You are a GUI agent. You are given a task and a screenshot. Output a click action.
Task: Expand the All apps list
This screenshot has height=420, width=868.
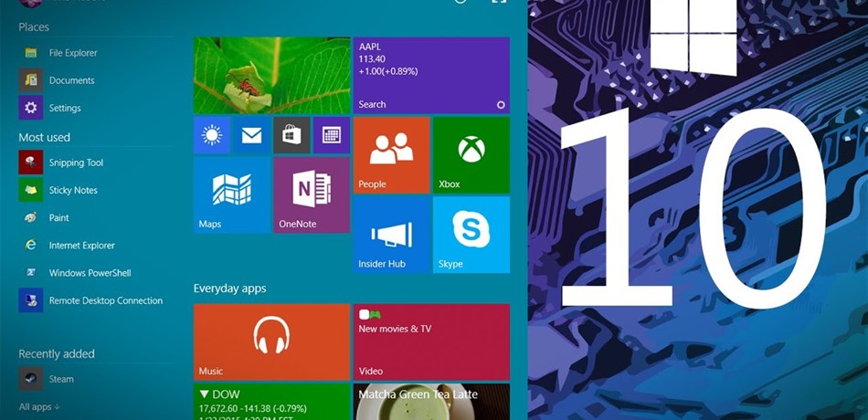point(40,406)
